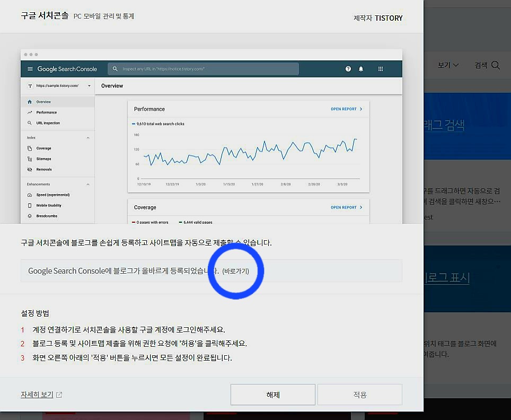Click OPEN REPORT on Coverage card

click(347, 207)
